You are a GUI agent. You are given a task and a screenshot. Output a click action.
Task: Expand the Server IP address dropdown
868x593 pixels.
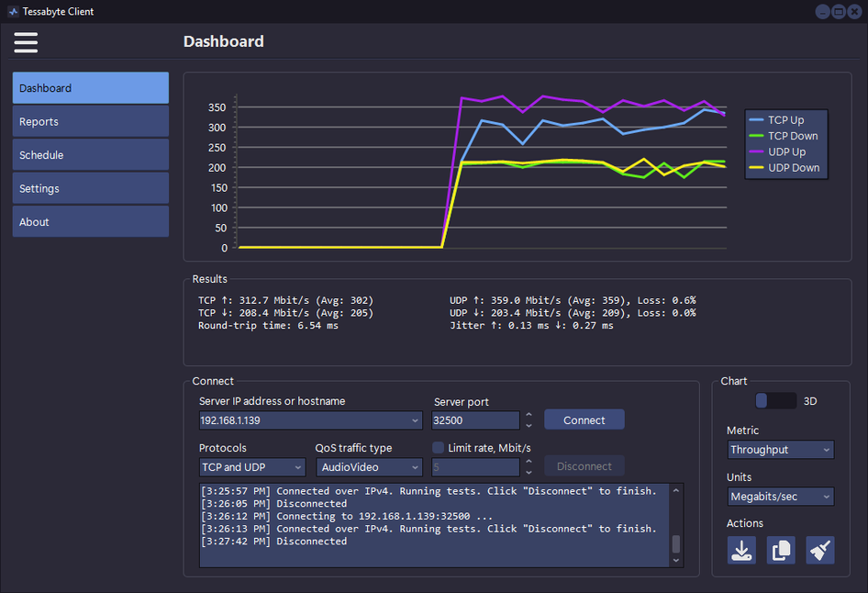click(x=416, y=420)
